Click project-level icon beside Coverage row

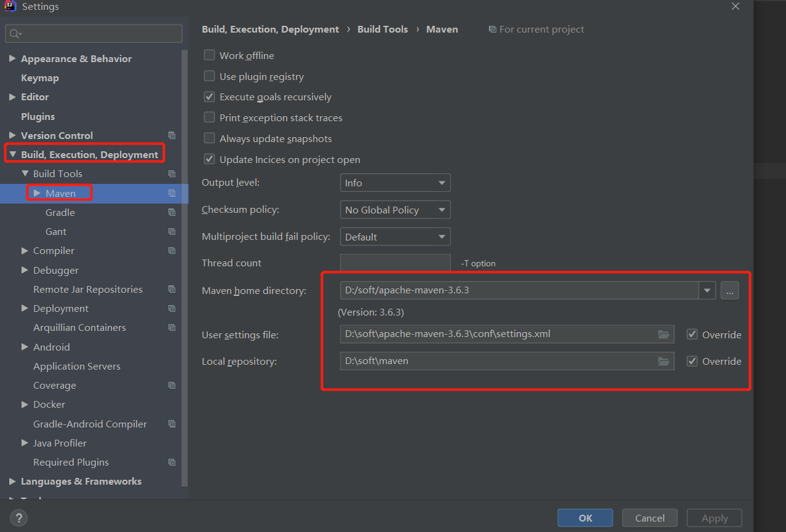click(x=172, y=385)
